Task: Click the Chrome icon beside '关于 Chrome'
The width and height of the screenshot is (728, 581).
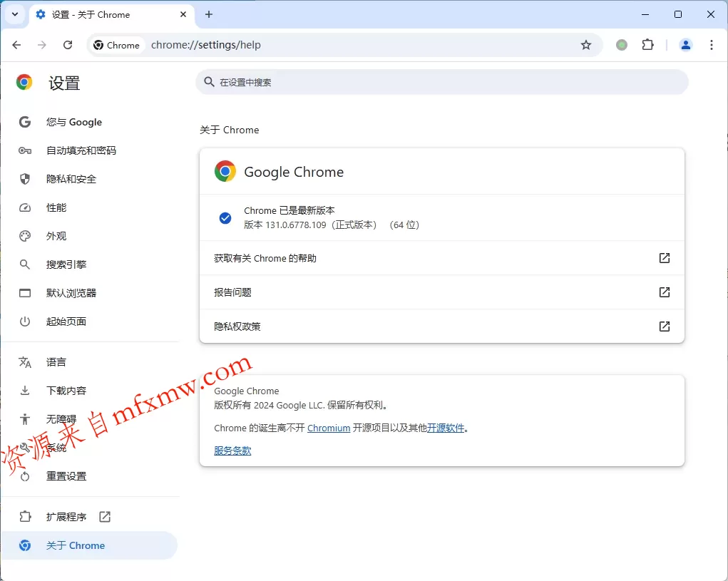Action: coord(25,545)
